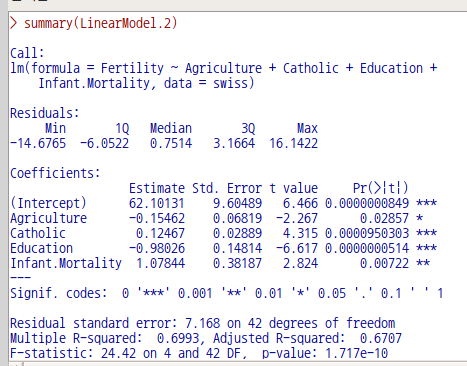Click the Adjusted R-squared value 0.6707
The height and width of the screenshot is (366, 467).
pyautogui.click(x=381, y=338)
